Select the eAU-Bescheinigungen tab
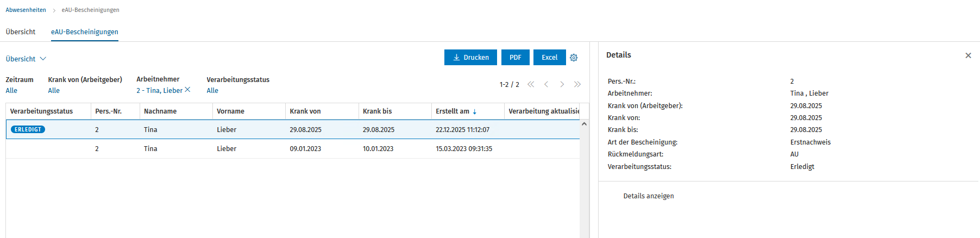 click(85, 32)
